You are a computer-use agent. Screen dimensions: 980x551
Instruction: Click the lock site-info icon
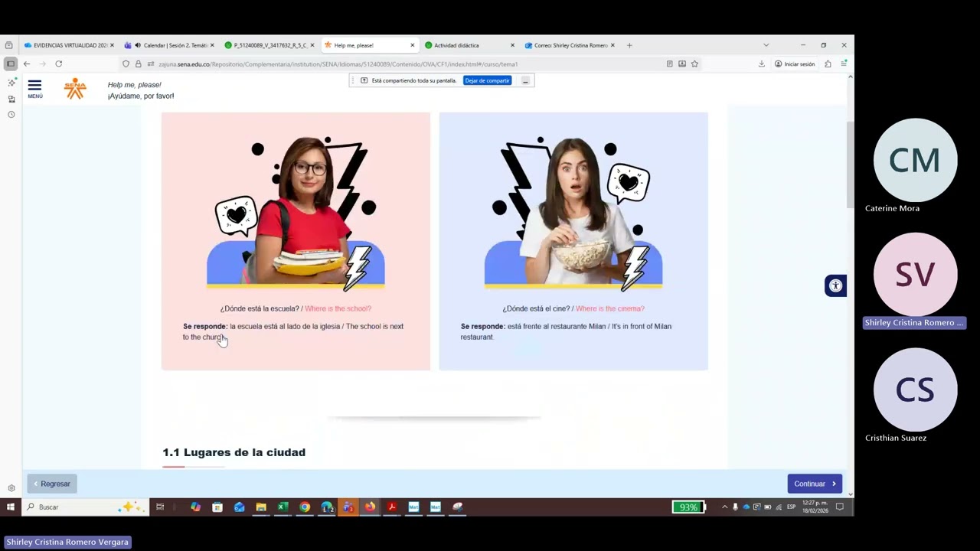pyautogui.click(x=139, y=64)
